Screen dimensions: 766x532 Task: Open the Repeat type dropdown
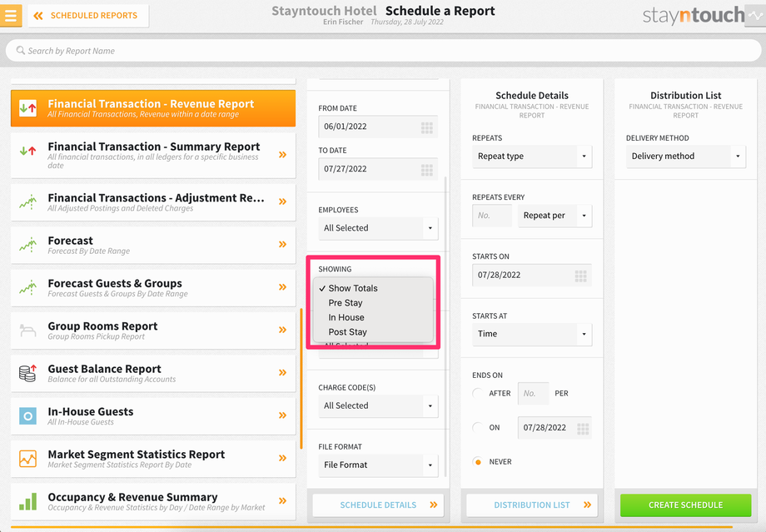(x=532, y=157)
